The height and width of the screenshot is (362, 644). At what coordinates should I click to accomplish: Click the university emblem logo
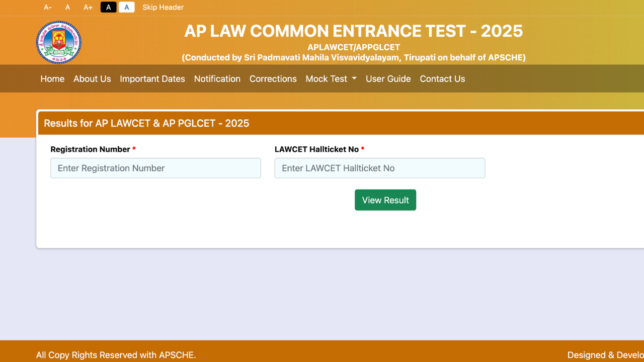coord(58,42)
